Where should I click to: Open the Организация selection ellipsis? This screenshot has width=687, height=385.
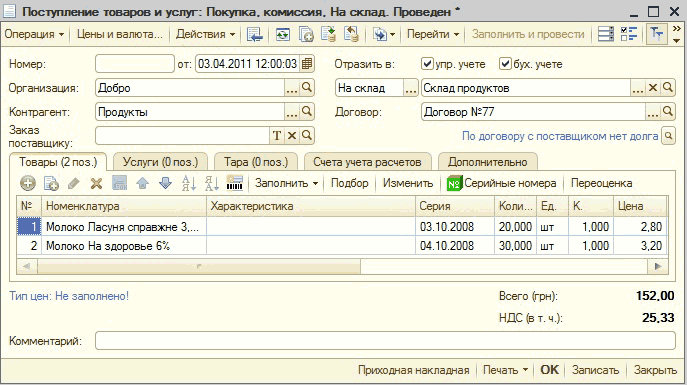coord(292,88)
